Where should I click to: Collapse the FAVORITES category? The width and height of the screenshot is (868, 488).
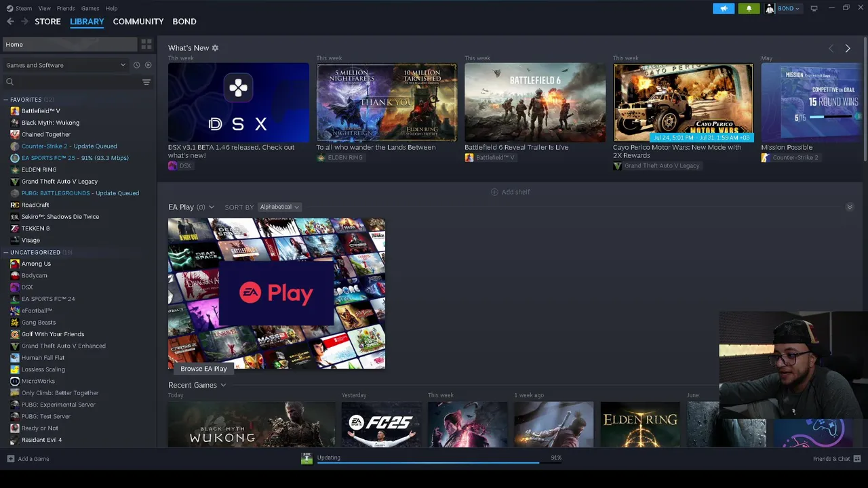5,100
